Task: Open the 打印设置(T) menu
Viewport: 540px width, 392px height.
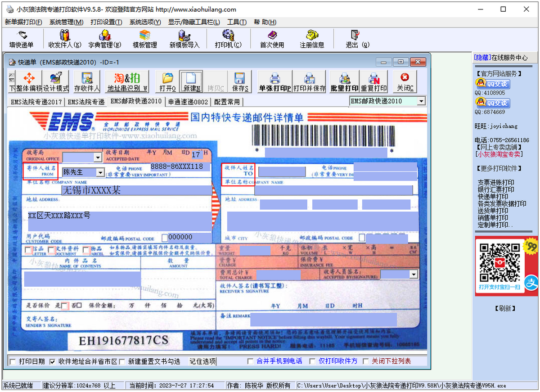Action: (x=106, y=22)
